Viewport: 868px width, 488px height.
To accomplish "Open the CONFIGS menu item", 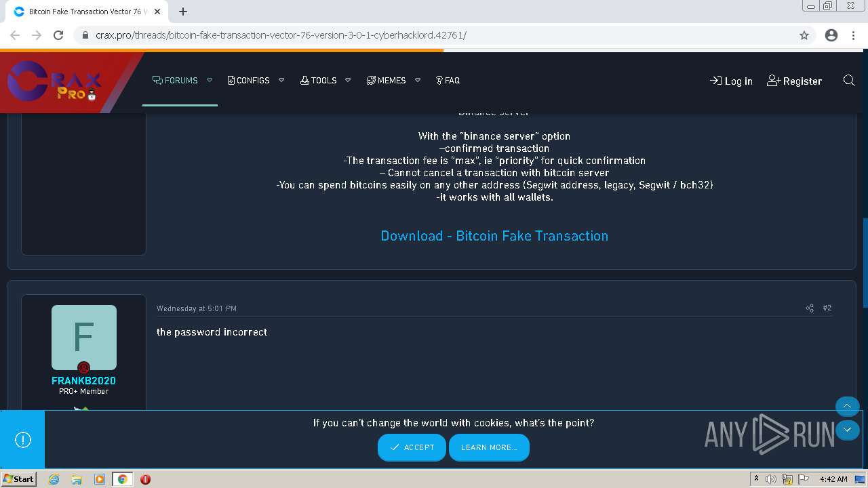I will coord(248,80).
